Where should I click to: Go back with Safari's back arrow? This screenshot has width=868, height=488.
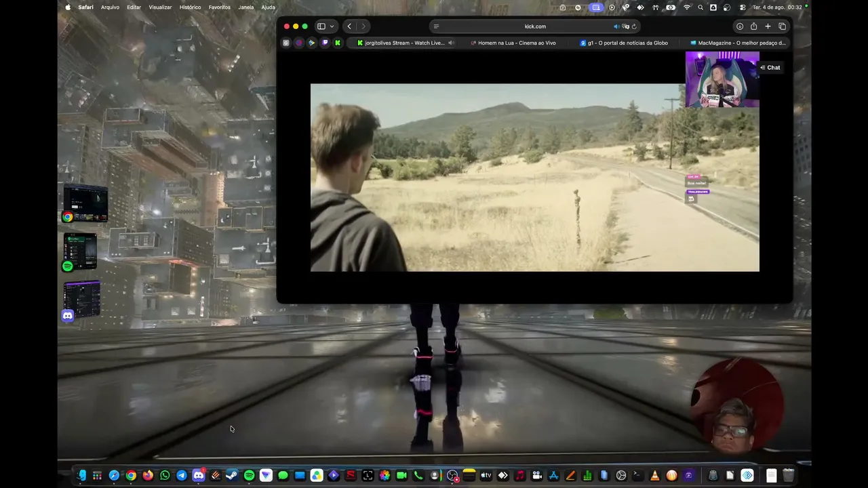point(349,26)
